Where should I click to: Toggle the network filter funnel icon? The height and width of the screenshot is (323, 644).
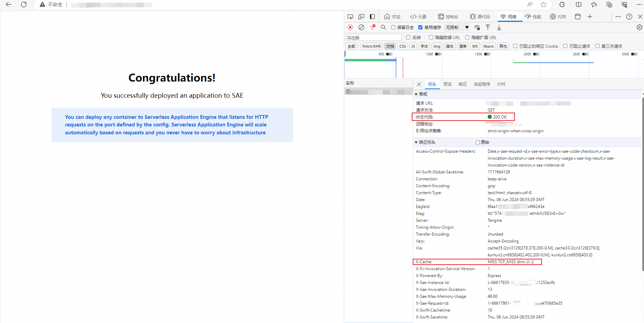point(372,27)
